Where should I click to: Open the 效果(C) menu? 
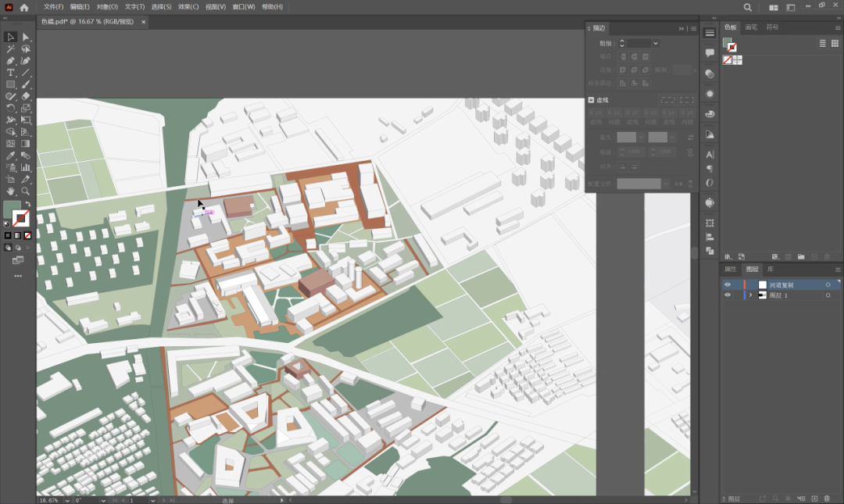click(188, 7)
